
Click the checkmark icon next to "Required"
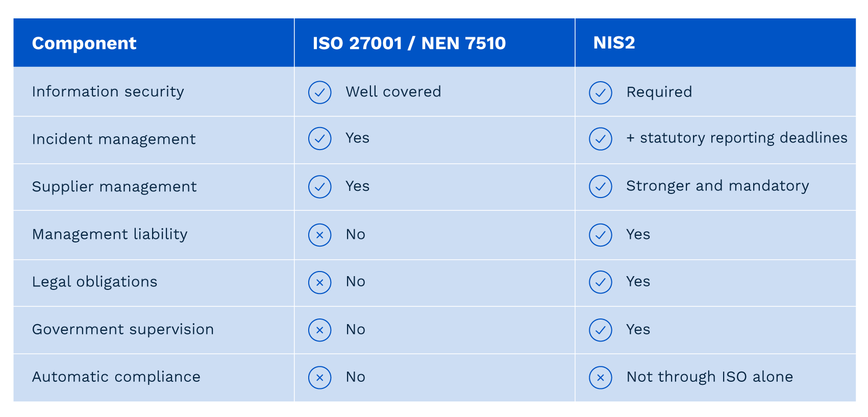[601, 93]
